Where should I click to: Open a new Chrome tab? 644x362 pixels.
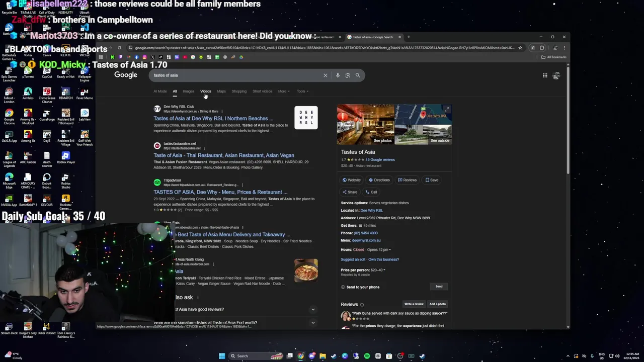pyautogui.click(x=409, y=37)
